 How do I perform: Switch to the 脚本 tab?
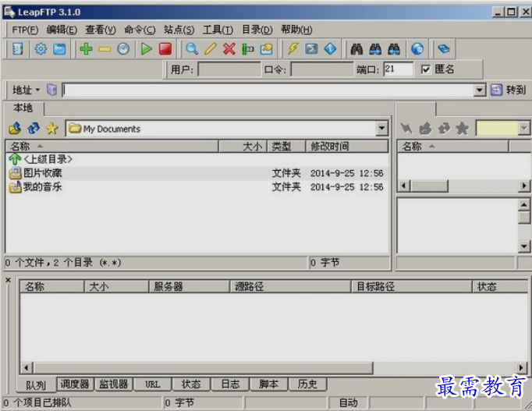(268, 384)
